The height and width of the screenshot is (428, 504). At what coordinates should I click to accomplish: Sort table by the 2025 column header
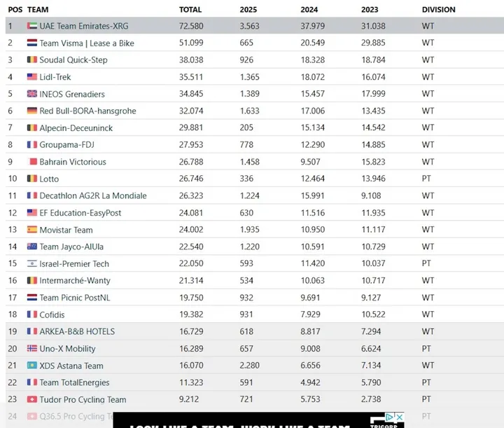click(248, 10)
